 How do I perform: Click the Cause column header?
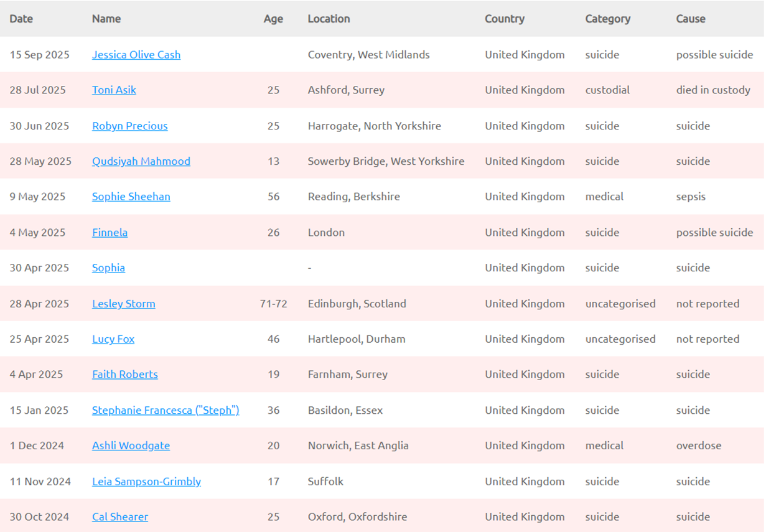[691, 19]
